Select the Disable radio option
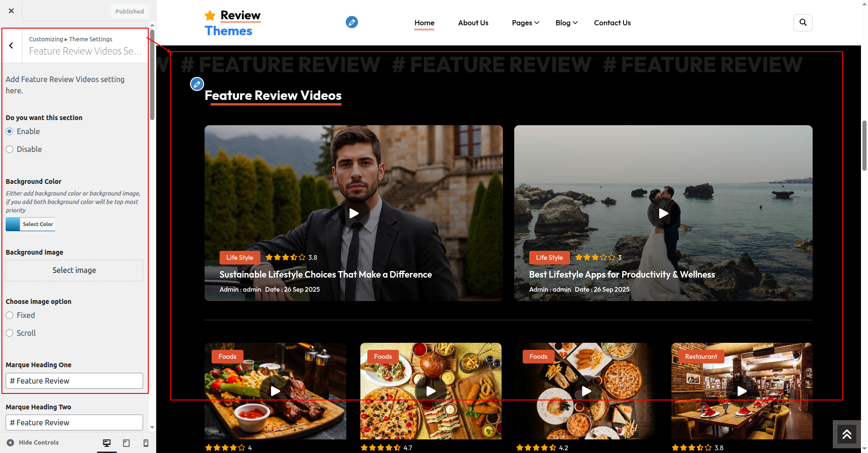This screenshot has width=868, height=453. click(x=9, y=149)
